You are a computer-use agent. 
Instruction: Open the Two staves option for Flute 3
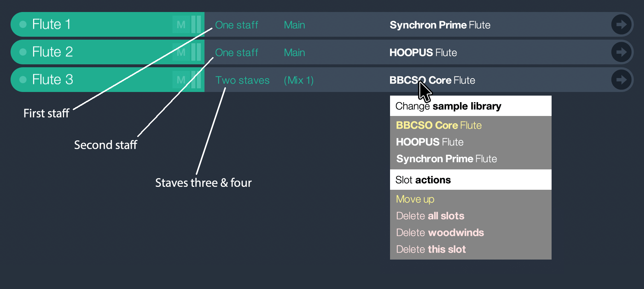pos(242,80)
